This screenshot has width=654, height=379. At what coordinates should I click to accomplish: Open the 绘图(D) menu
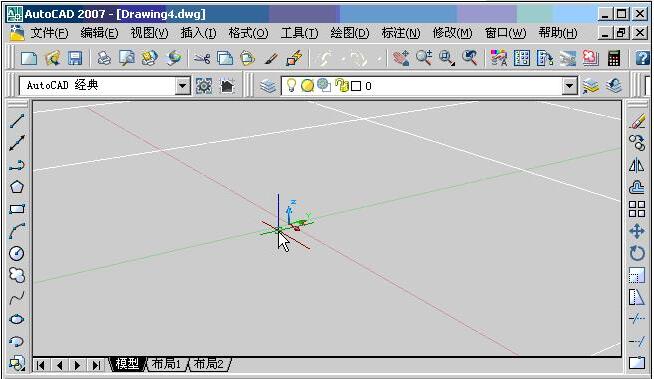point(350,33)
